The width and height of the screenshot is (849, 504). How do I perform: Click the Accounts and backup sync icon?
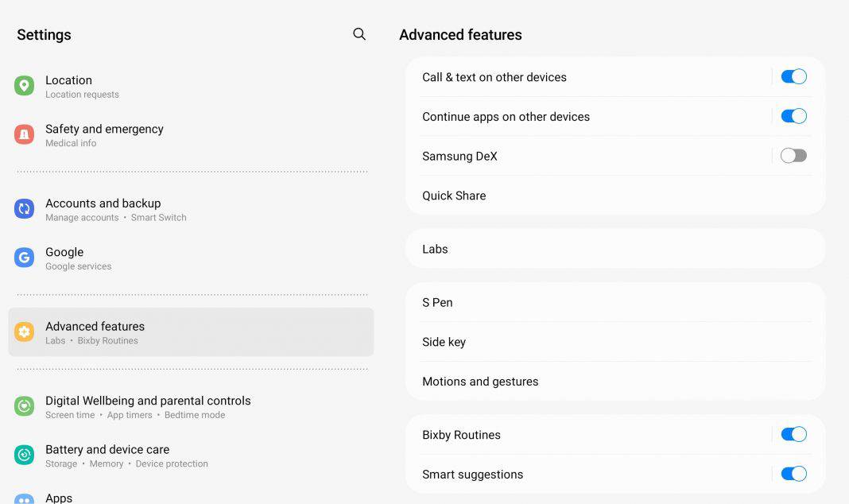[x=24, y=209]
